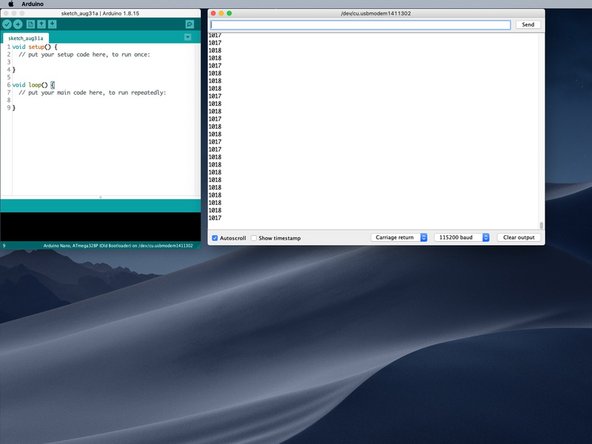This screenshot has height=444, width=592.
Task: Click the Verify sketch checkmark icon
Action: tap(7, 25)
